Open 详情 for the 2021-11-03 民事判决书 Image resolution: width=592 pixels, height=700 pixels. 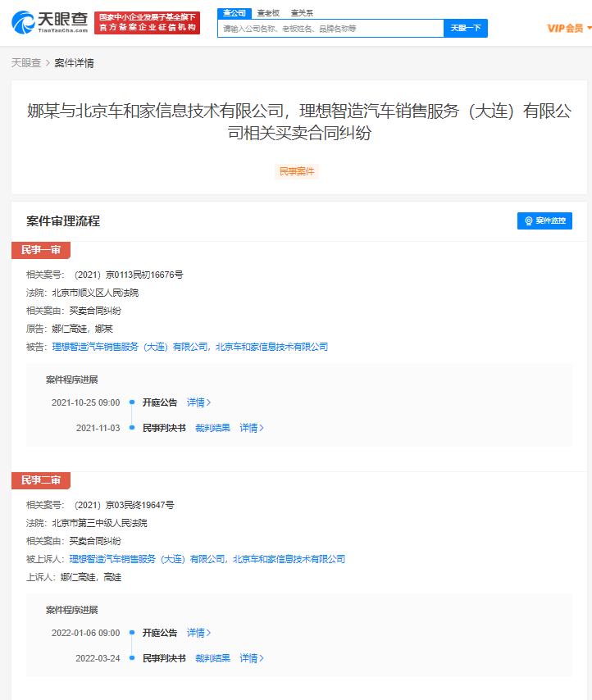pyautogui.click(x=252, y=428)
